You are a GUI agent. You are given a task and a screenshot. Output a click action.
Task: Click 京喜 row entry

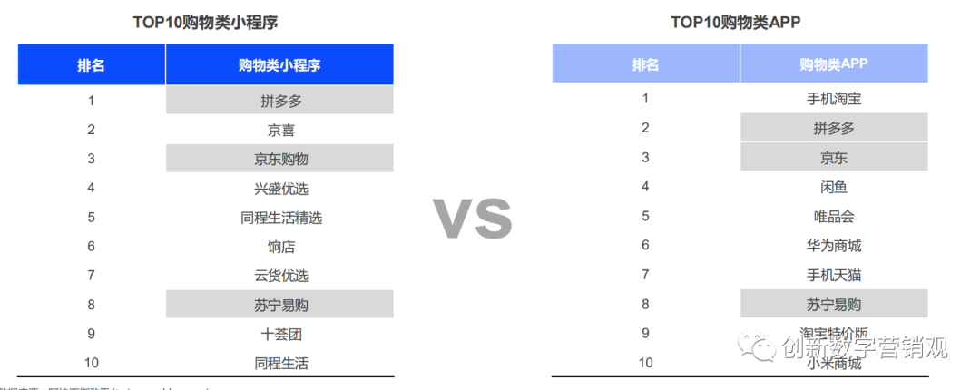point(280,130)
